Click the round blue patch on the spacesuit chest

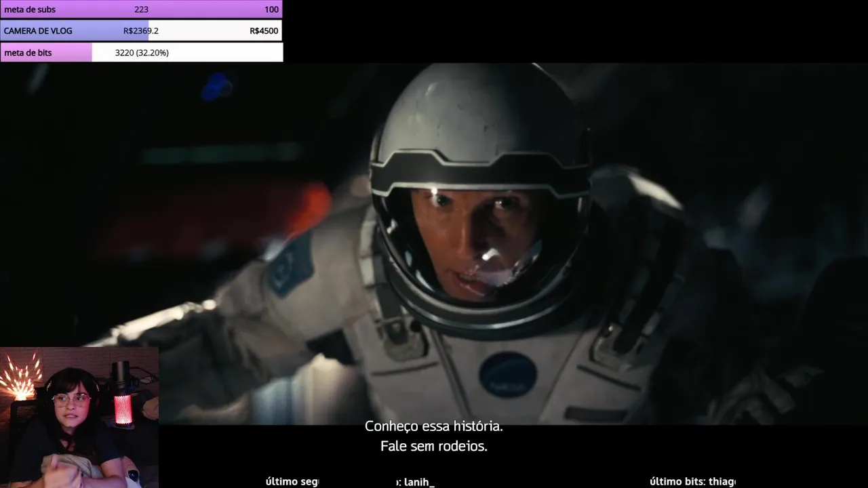(x=508, y=375)
